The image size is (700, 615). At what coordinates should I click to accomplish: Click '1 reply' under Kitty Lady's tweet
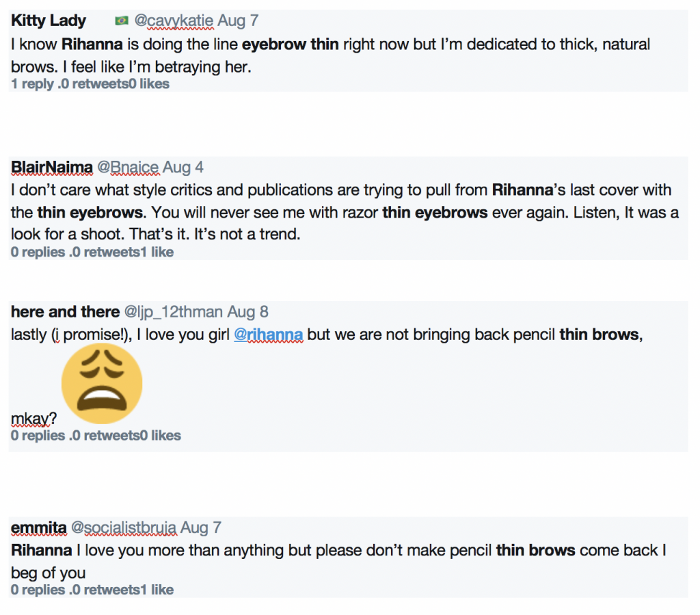32,84
